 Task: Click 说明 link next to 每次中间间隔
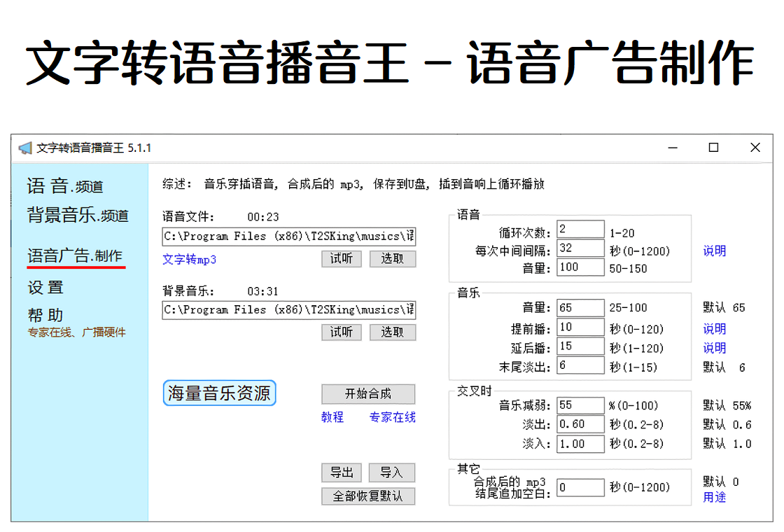click(715, 251)
